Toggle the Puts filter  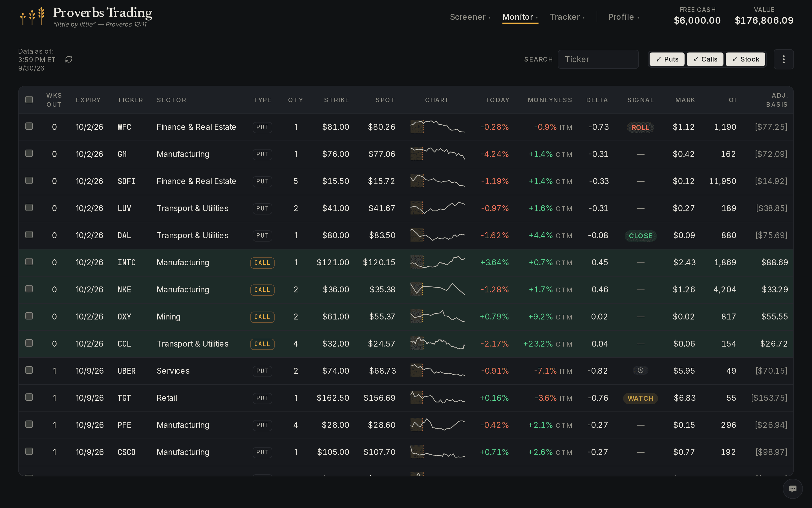pos(667,59)
